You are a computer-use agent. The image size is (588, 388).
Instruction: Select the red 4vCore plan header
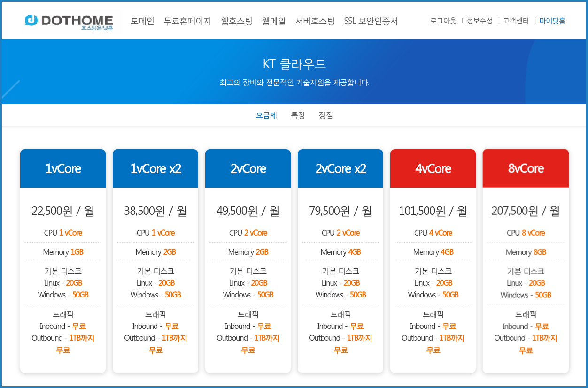pyautogui.click(x=433, y=169)
